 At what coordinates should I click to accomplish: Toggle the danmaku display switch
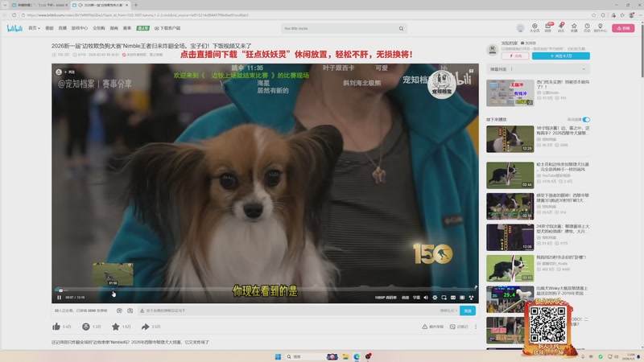(119, 311)
